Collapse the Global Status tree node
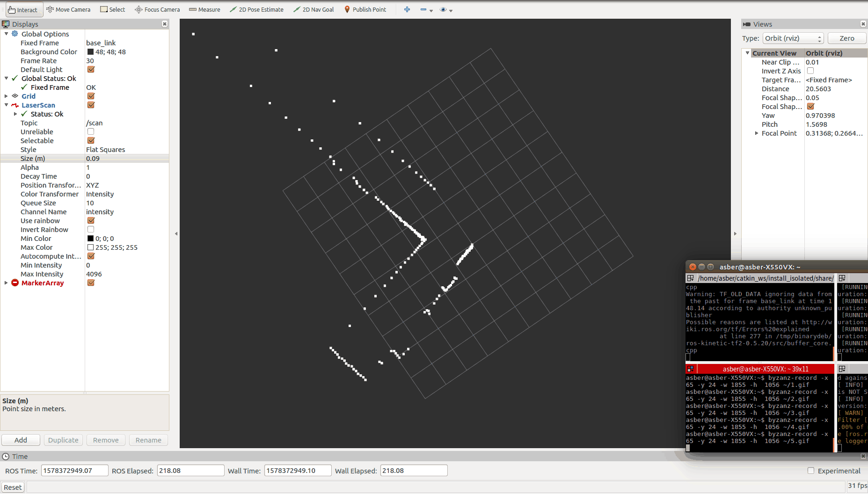The width and height of the screenshot is (868, 494). tap(6, 78)
